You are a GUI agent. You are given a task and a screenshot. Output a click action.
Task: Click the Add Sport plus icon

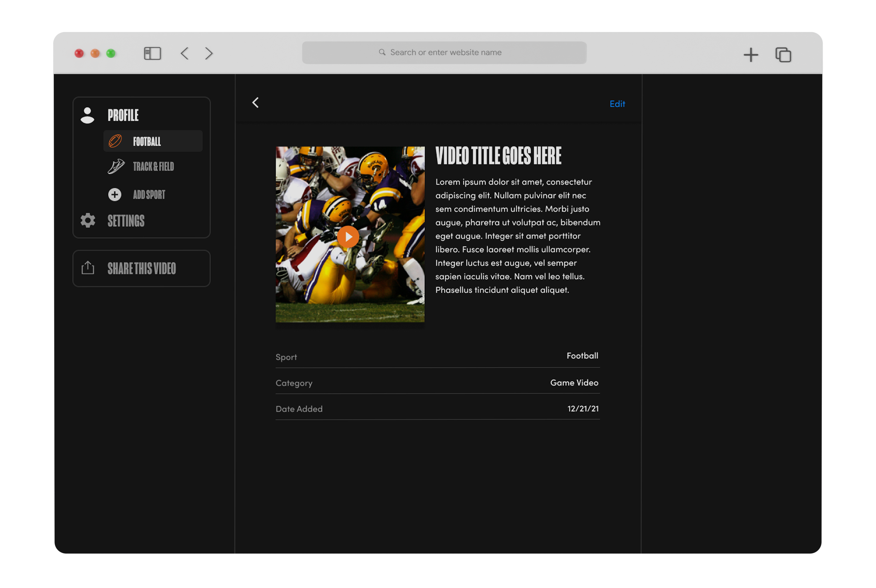[115, 195]
